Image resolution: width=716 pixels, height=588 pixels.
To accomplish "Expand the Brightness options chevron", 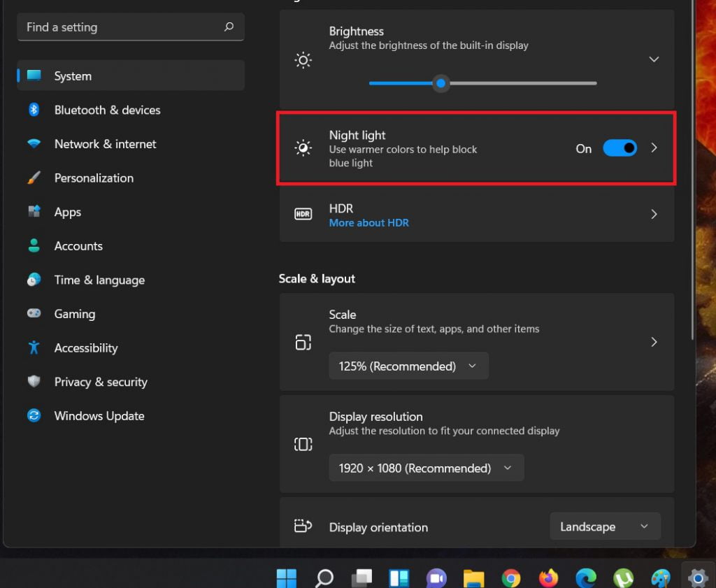I will [654, 59].
